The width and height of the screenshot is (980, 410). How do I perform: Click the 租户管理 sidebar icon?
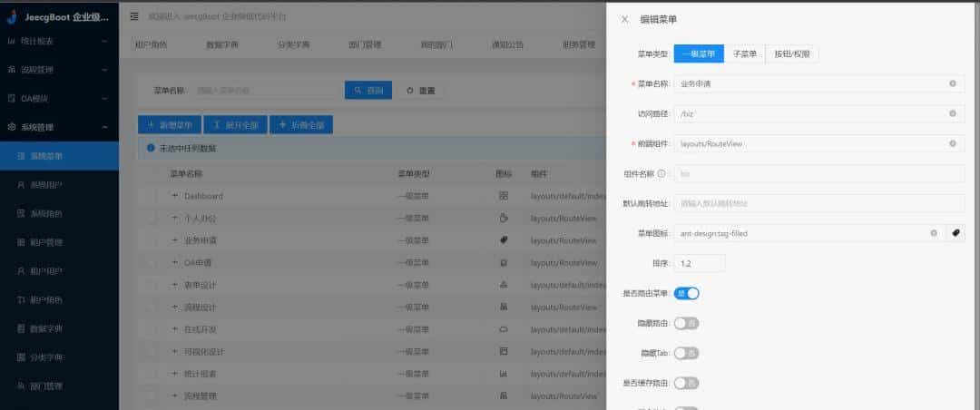(21, 242)
